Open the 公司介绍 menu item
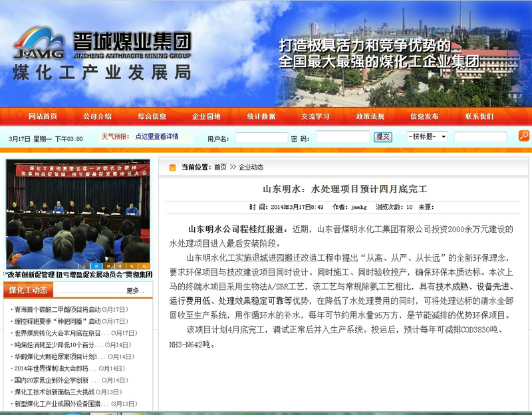 click(97, 116)
